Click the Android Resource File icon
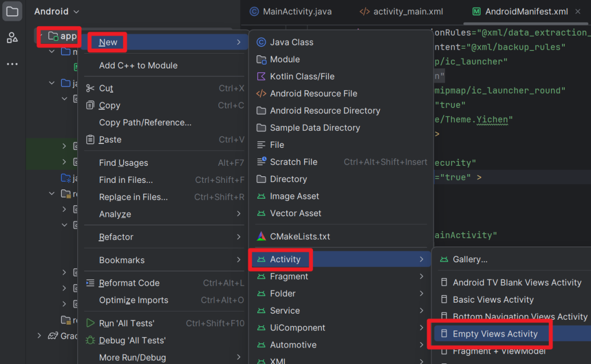This screenshot has width=591, height=364. point(261,94)
